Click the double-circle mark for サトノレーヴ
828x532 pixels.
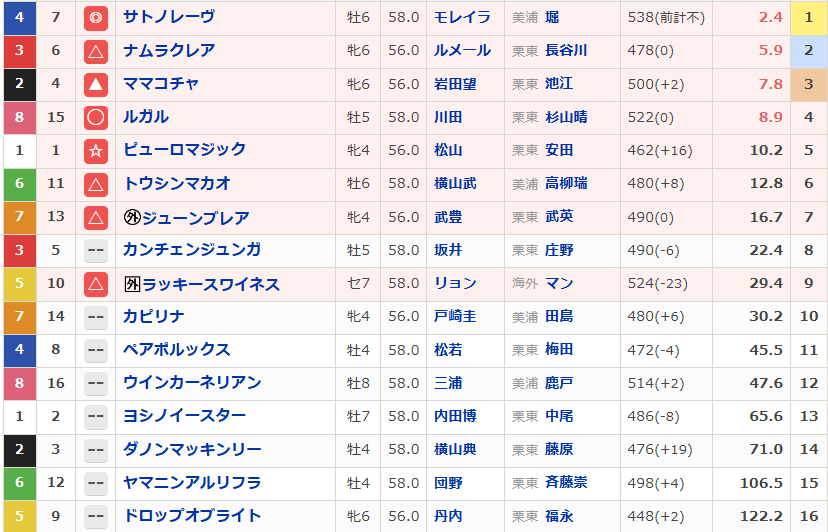(x=96, y=17)
